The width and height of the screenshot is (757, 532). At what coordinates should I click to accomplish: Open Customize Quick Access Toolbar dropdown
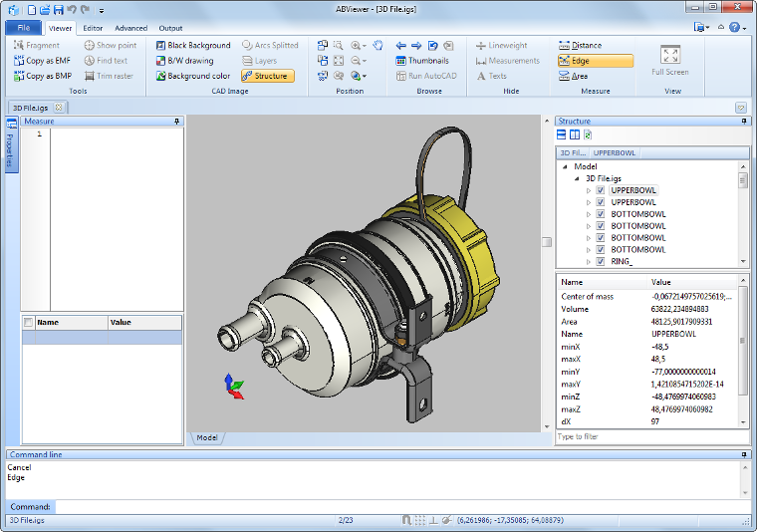(x=102, y=10)
